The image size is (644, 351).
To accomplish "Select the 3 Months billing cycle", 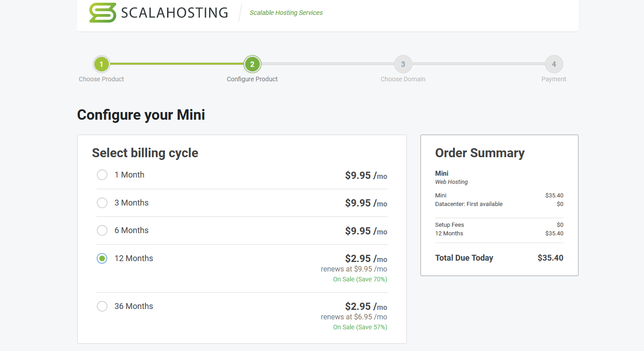I will [x=102, y=203].
